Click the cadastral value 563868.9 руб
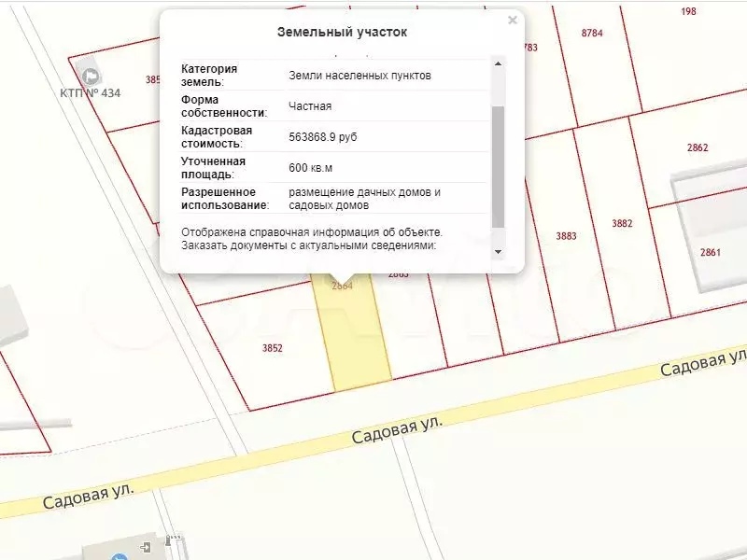747x560 pixels. [x=323, y=137]
